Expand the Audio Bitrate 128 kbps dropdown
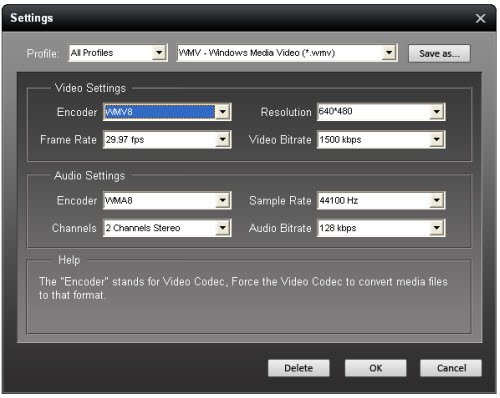The height and width of the screenshot is (398, 500). point(381,228)
